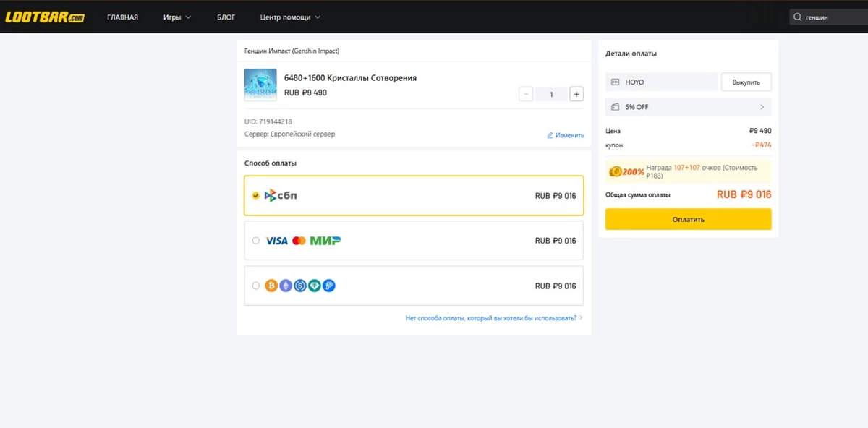Click the MIR card logo
868x428 pixels.
325,241
